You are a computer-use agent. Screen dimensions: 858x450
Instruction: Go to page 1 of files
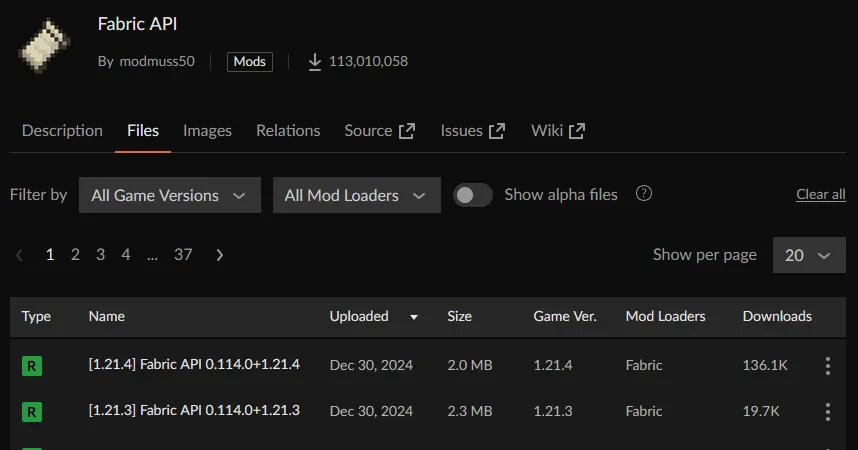point(50,255)
